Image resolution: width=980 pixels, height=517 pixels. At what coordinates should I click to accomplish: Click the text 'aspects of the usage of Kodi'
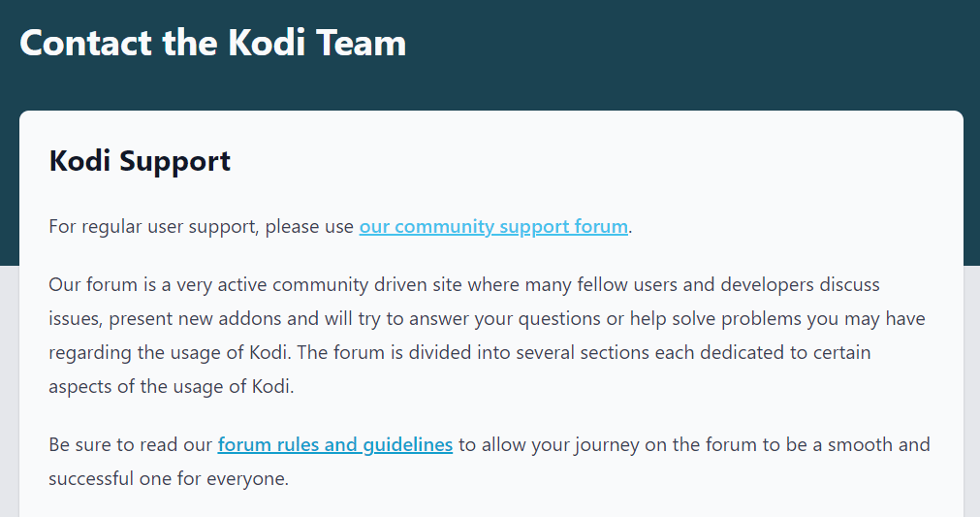point(170,386)
